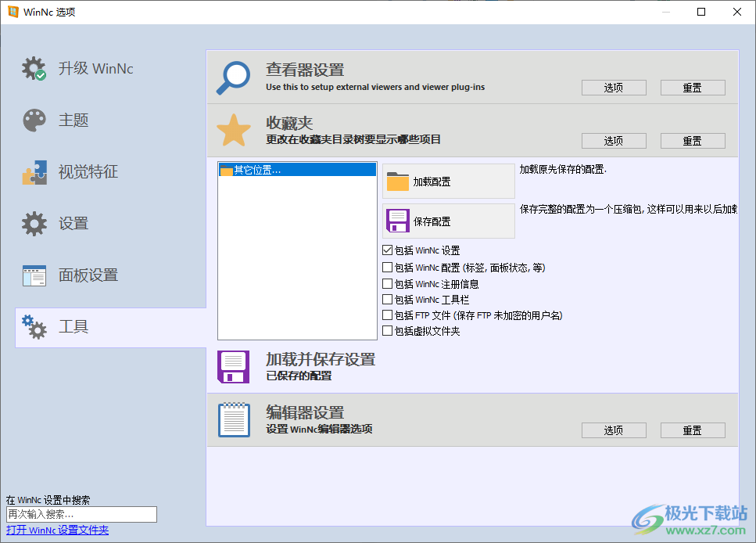
Task: Click the 视觉特征 puzzle icon
Action: tap(34, 172)
